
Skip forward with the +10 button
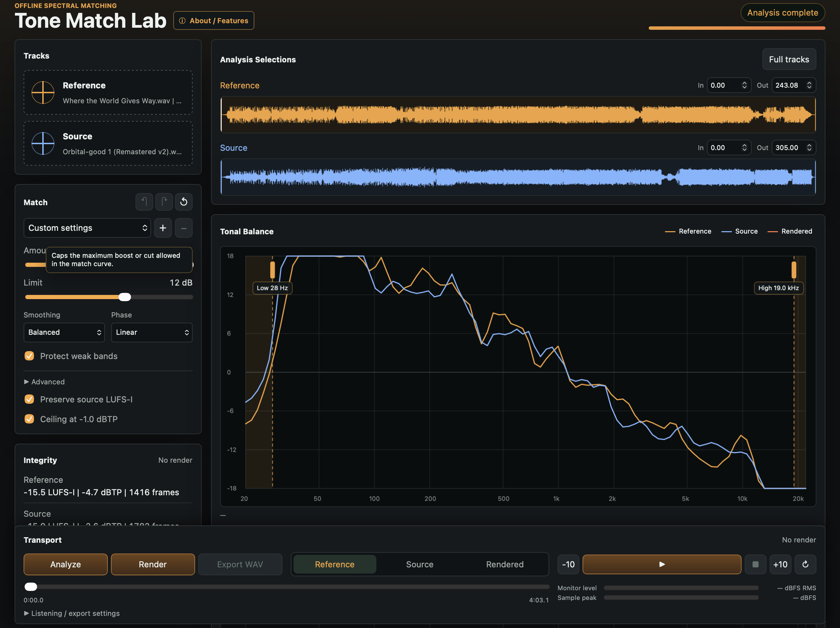point(780,564)
